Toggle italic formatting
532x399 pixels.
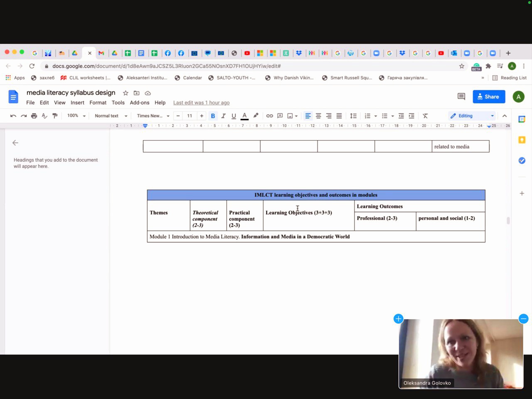click(223, 116)
